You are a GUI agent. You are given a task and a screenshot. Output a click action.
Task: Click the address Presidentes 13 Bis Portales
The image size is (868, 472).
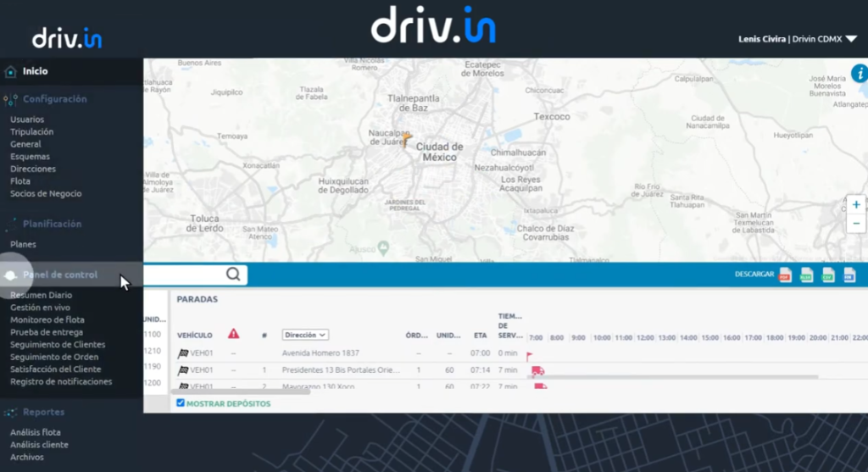[x=341, y=370]
